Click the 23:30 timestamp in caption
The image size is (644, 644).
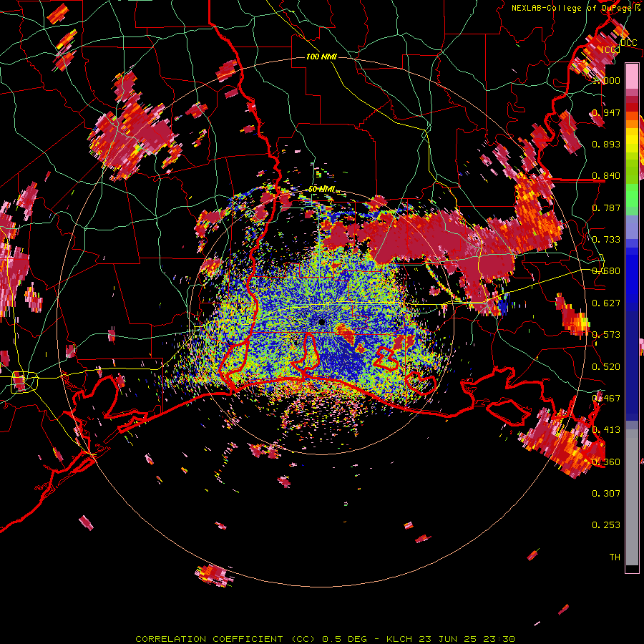pos(499,639)
